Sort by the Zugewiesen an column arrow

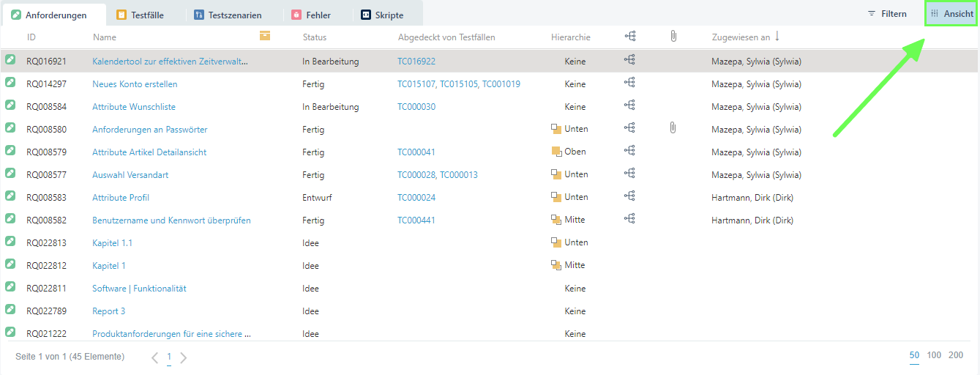click(x=777, y=36)
